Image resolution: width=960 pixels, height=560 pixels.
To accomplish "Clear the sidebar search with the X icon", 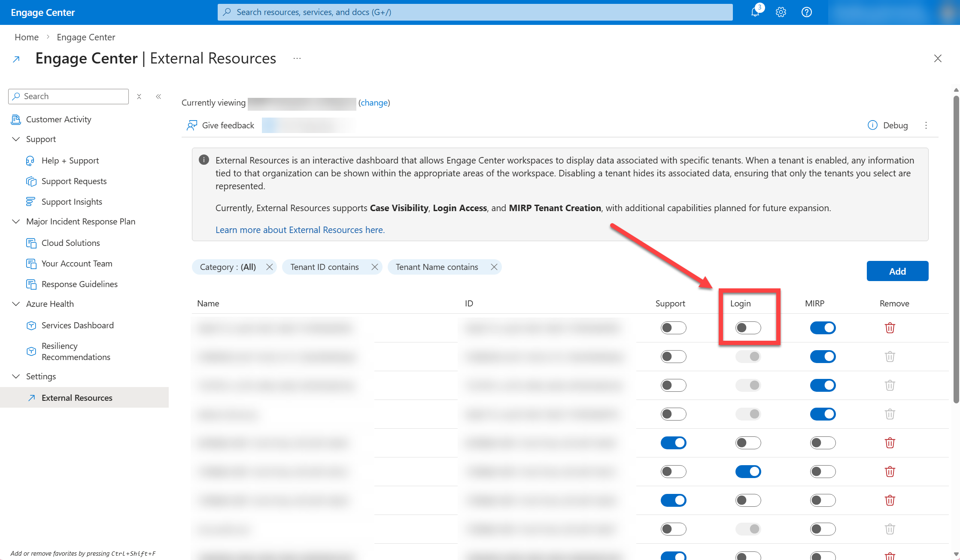I will click(139, 97).
